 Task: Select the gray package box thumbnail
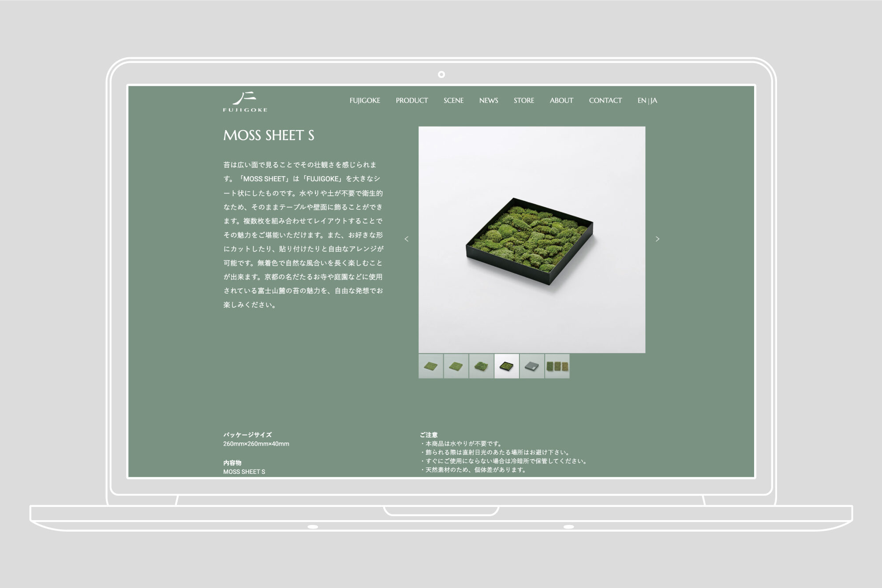[531, 366]
